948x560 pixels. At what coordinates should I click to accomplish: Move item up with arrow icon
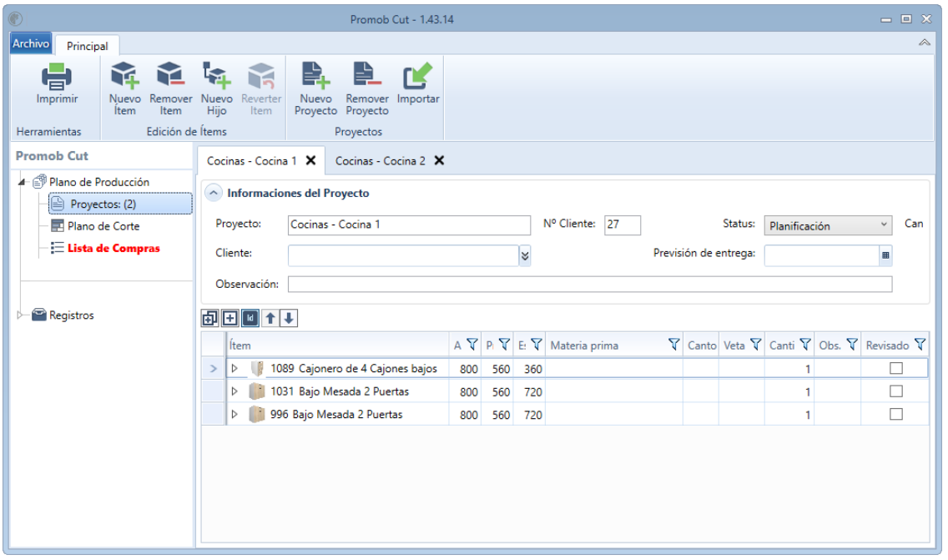pyautogui.click(x=270, y=318)
